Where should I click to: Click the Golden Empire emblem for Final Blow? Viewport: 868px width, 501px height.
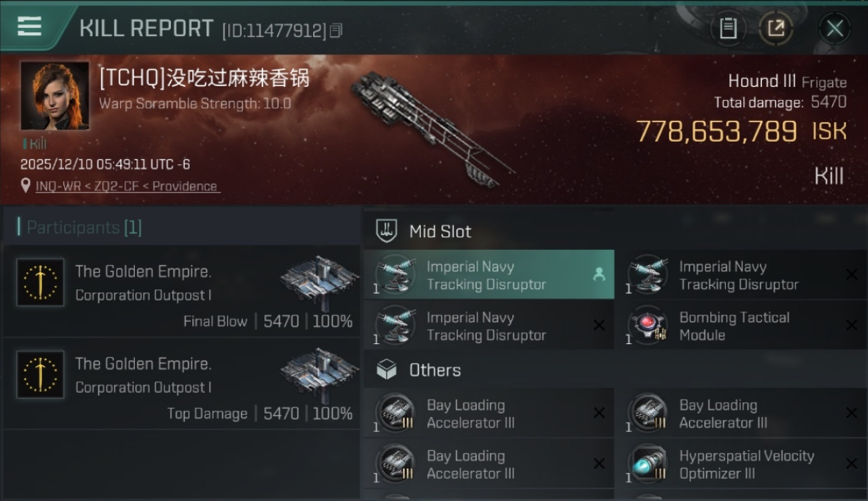pos(41,283)
